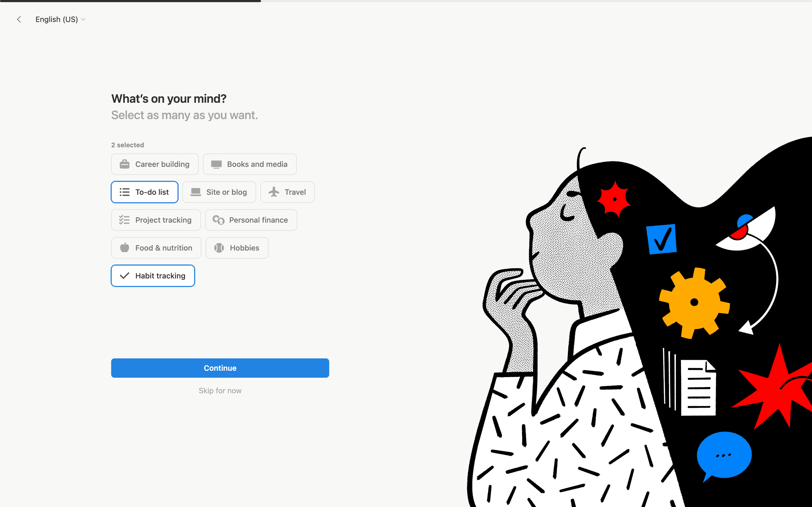The image size is (812, 507).
Task: Click the coins icon for Personal finance
Action: coord(218,220)
